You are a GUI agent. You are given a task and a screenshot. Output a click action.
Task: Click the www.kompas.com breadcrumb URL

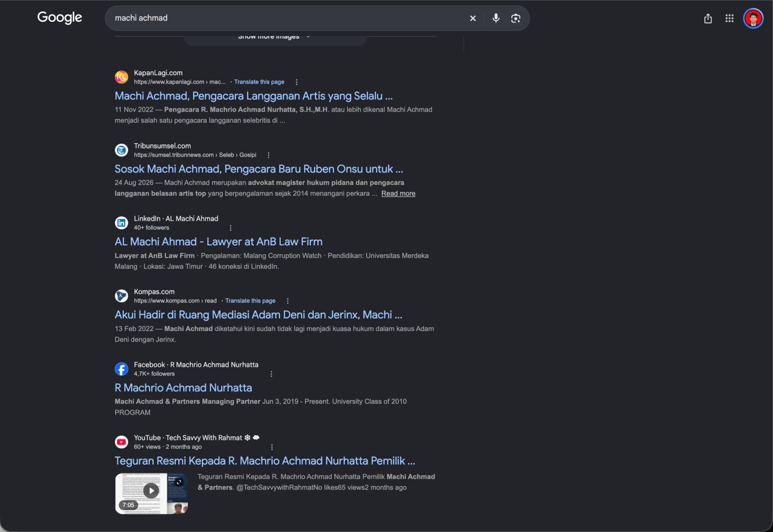click(x=175, y=301)
